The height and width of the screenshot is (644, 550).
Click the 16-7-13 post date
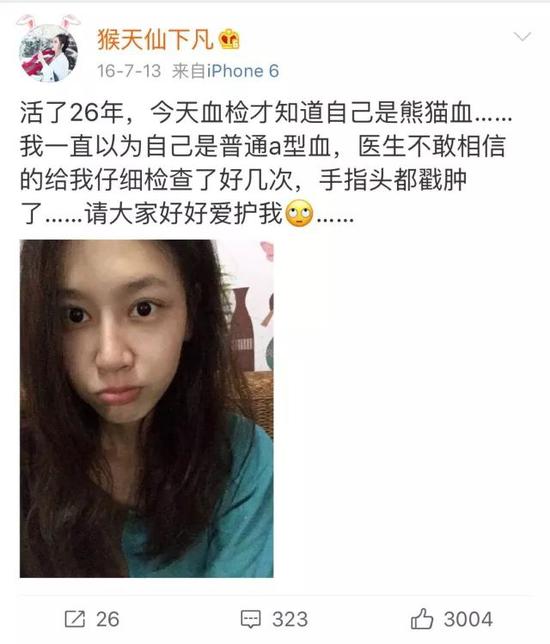pyautogui.click(x=129, y=71)
